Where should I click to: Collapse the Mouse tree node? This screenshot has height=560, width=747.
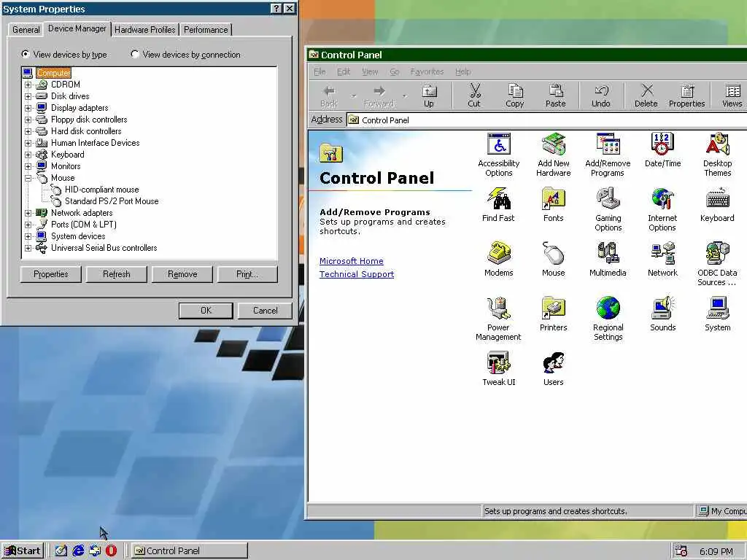pyautogui.click(x=28, y=178)
